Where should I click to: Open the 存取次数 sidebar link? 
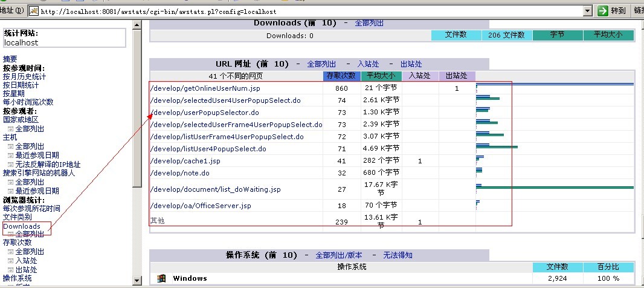pos(18,243)
